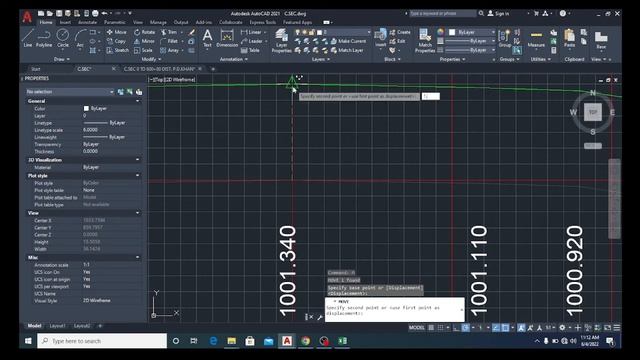The height and width of the screenshot is (360, 640).
Task: Toggle ortho mode in status bar
Action: pyautogui.click(x=456, y=327)
